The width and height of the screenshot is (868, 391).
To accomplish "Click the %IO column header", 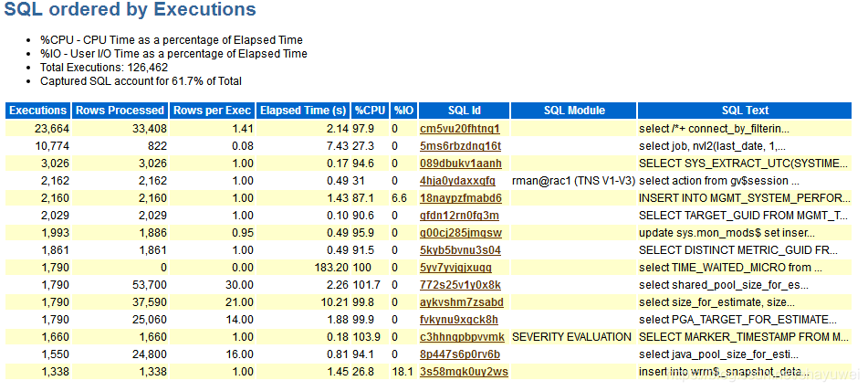I will (x=403, y=111).
